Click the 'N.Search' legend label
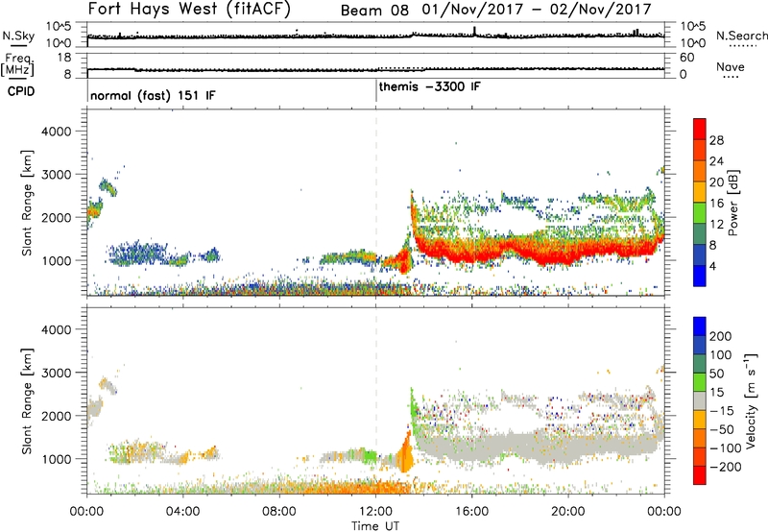This screenshot has height=532, width=768. pyautogui.click(x=741, y=36)
